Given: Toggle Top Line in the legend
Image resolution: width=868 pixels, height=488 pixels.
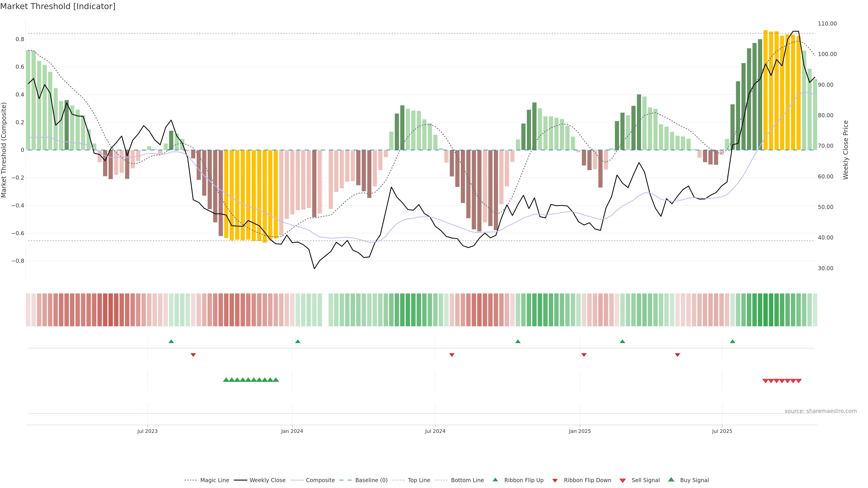Looking at the screenshot, I should pos(419,480).
